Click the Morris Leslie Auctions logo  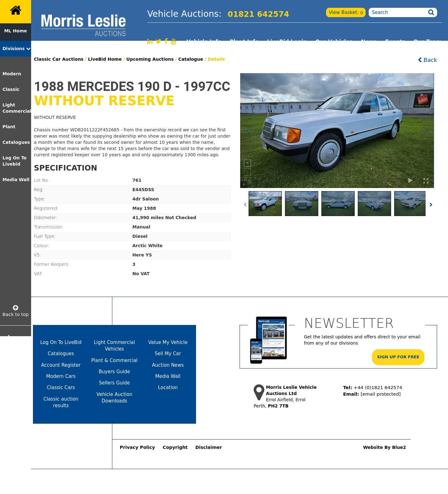click(x=83, y=25)
